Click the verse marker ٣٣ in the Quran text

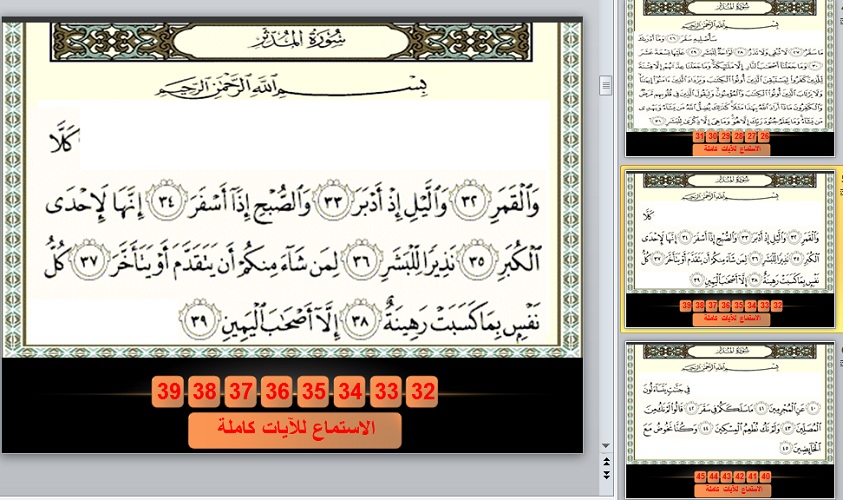[333, 201]
